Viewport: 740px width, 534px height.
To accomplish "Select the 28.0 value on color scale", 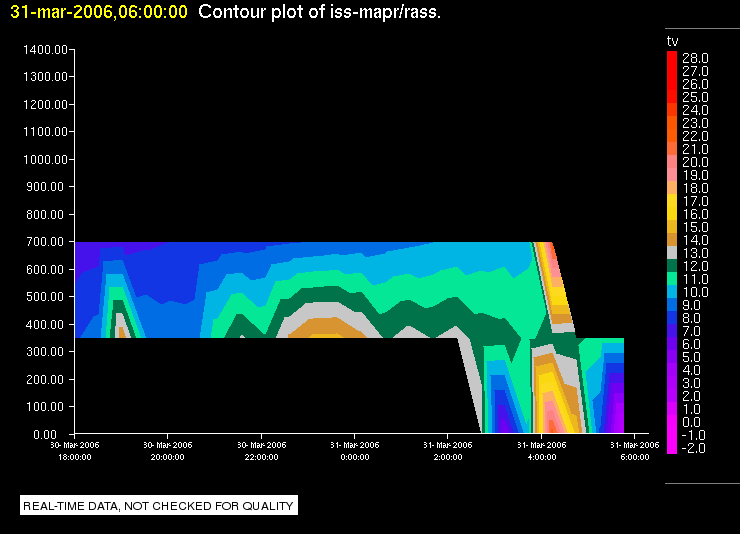I will point(695,58).
